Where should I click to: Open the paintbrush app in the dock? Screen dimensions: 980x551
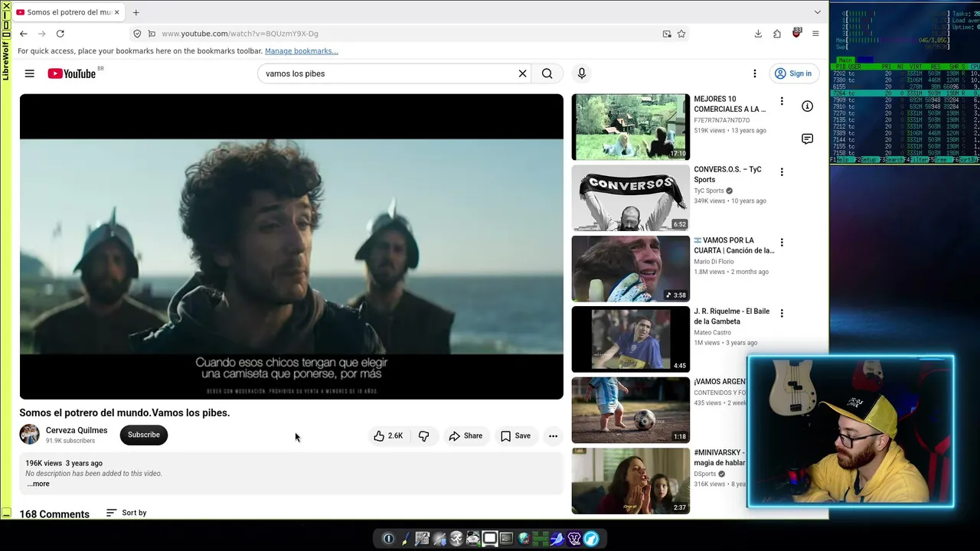pyautogui.click(x=405, y=539)
